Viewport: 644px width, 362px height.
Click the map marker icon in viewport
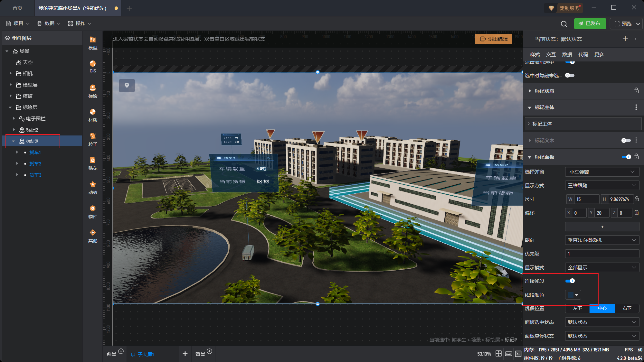point(127,85)
